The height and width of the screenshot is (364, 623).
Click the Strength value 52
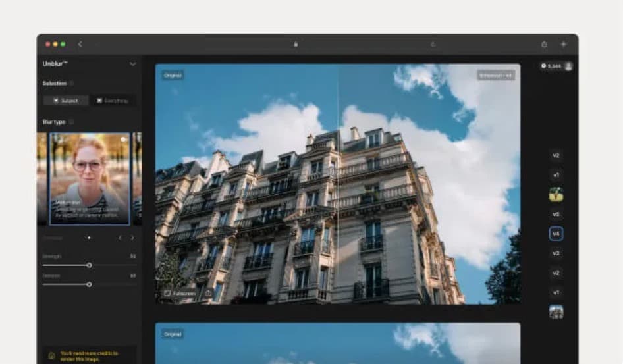[133, 257]
